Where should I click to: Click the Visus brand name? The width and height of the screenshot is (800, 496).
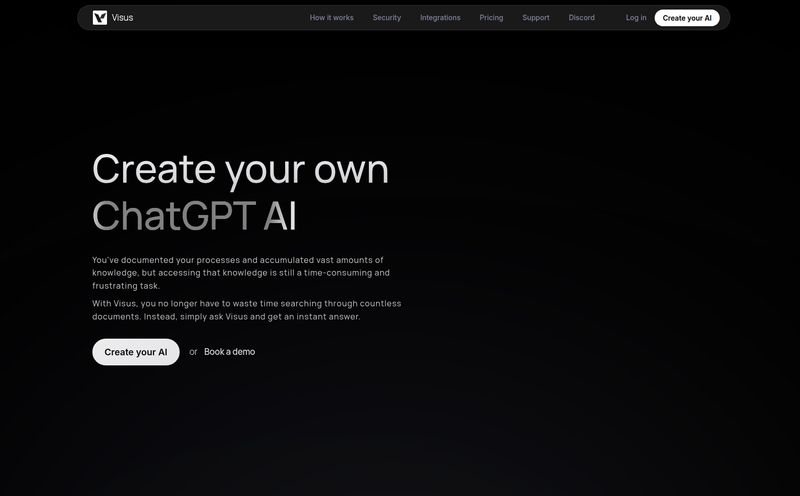pos(122,18)
